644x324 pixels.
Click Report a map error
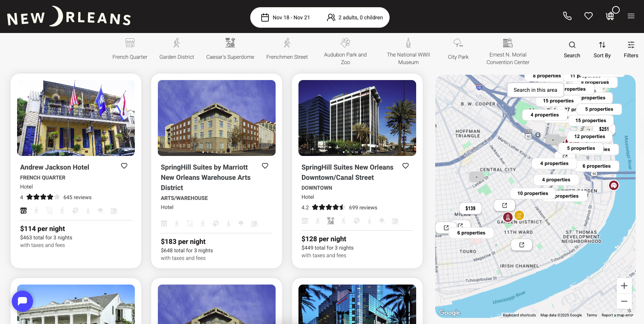coord(617,315)
